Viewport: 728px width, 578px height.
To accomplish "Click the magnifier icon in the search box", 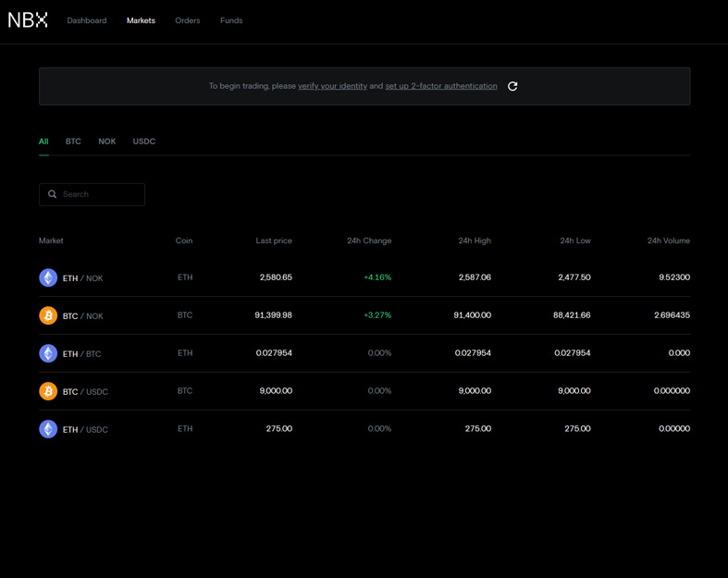I will pyautogui.click(x=53, y=194).
